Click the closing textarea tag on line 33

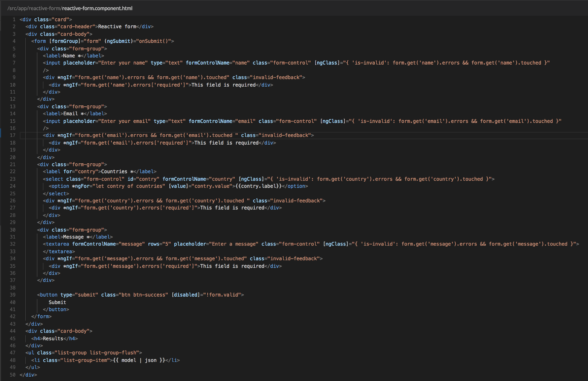[x=59, y=251]
